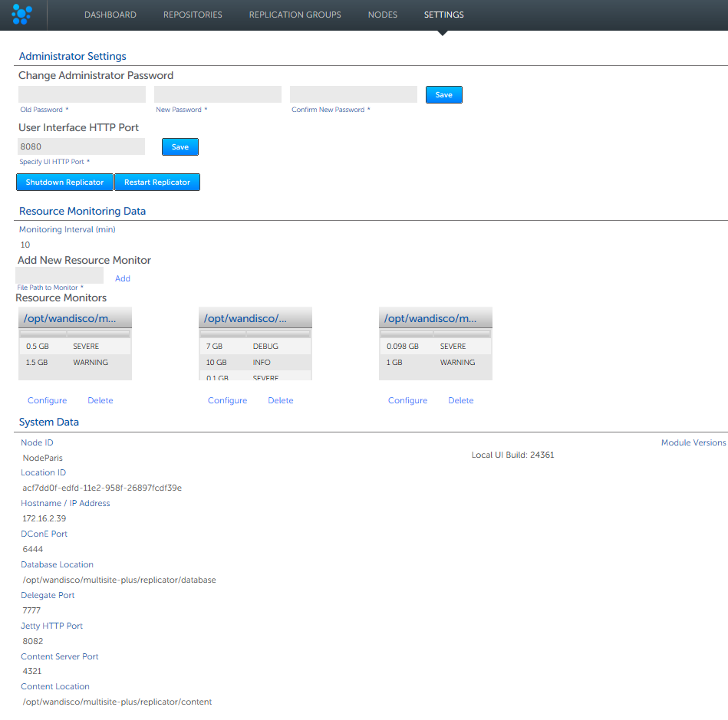Click the content path /opt/wandisco/multisite-plus/replicator/content
The height and width of the screenshot is (720, 728).
tap(117, 702)
